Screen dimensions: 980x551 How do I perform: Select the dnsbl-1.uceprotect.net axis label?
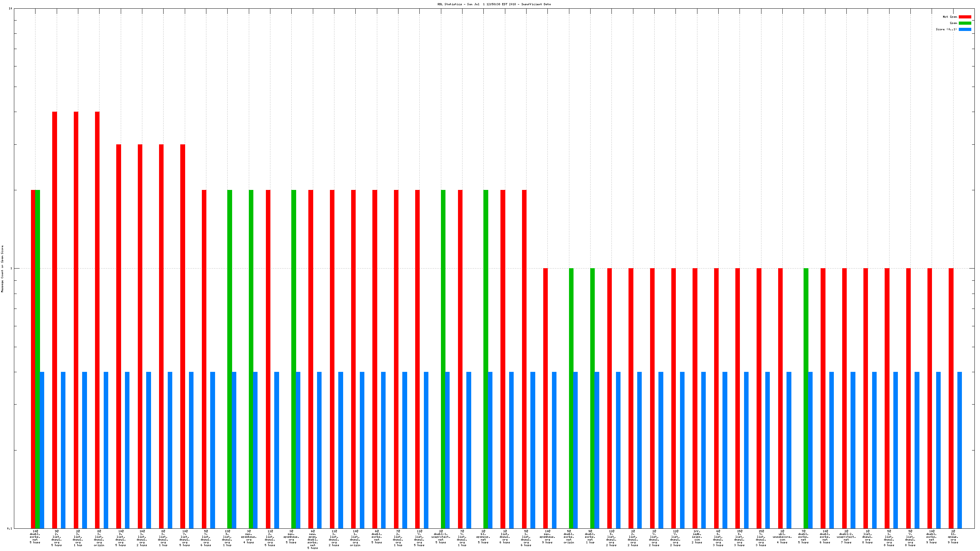click(441, 536)
